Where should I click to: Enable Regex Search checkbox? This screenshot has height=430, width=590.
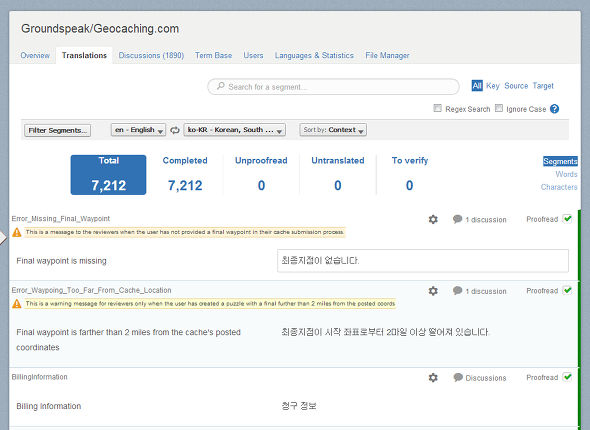coord(437,108)
